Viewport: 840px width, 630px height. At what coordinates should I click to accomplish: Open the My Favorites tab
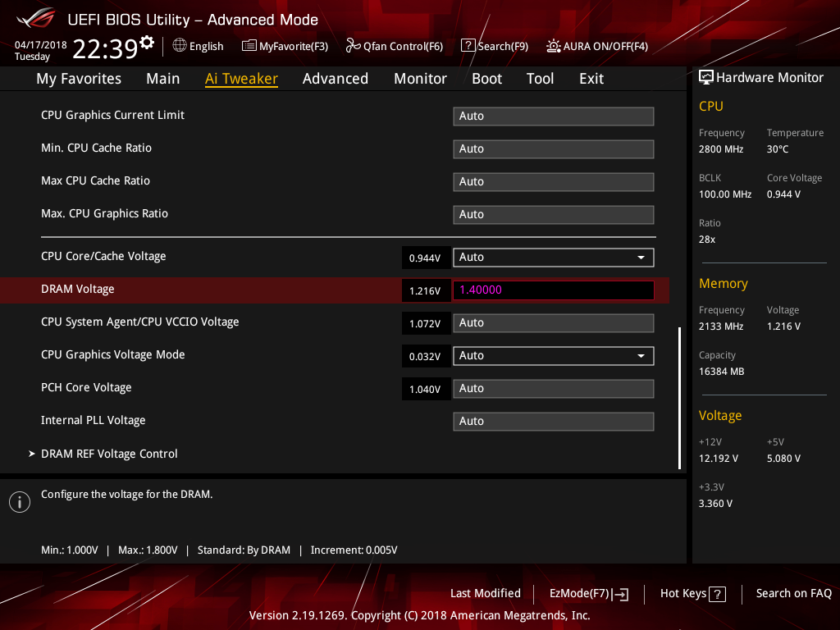click(79, 79)
